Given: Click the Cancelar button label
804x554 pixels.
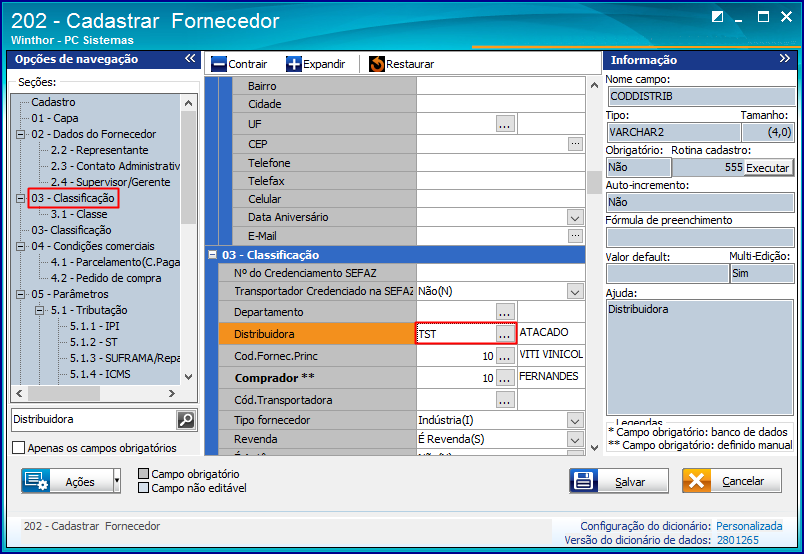Looking at the screenshot, I should 743,481.
